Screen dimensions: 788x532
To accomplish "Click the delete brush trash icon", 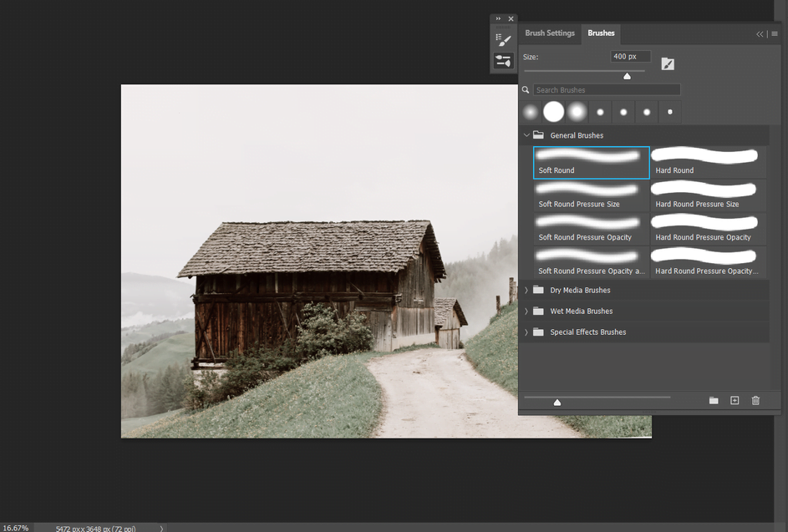I will click(755, 400).
